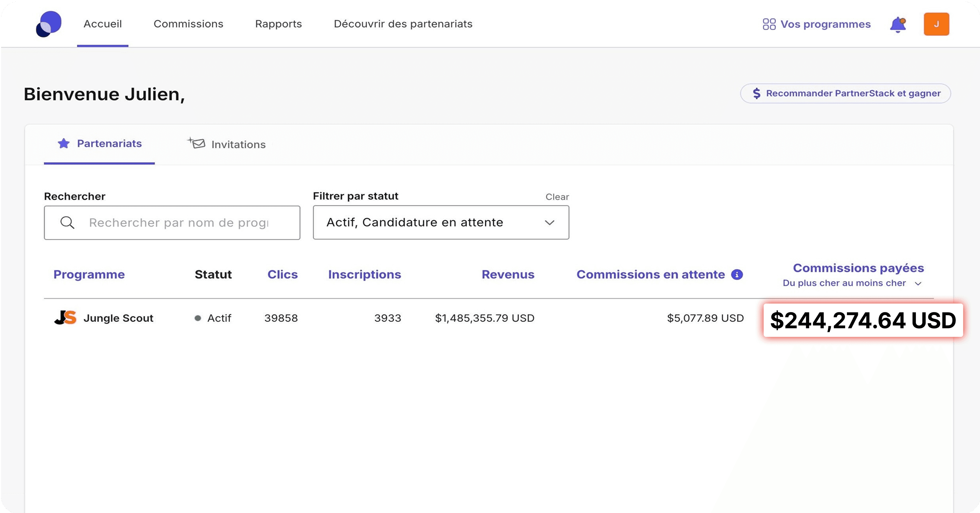Select the Partenariats tab
The image size is (980, 513).
99,144
